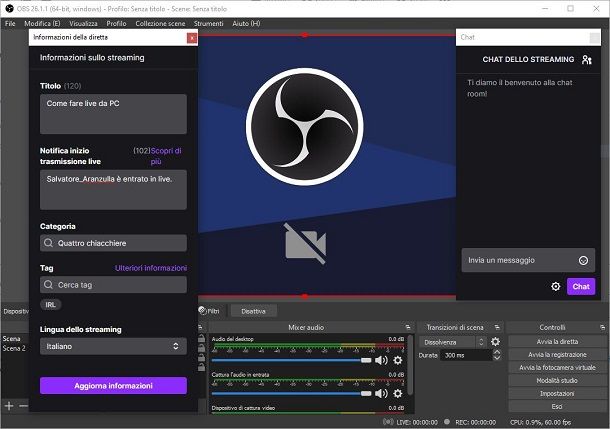The image size is (610, 429).
Task: Undock the Mixer audio panel
Action: click(x=408, y=327)
